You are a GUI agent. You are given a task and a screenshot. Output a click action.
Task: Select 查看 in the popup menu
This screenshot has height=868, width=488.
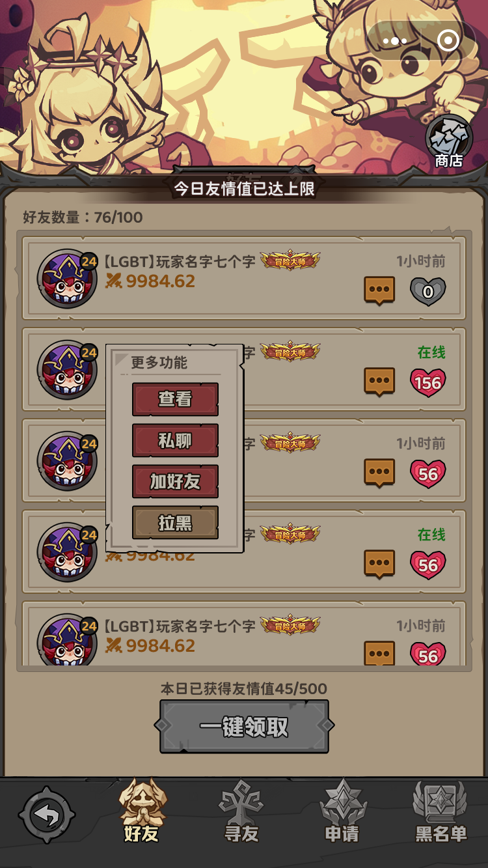coord(175,399)
